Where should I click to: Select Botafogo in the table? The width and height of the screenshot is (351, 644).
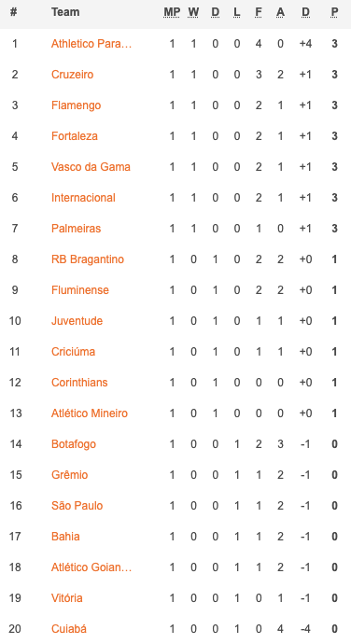coord(74,444)
